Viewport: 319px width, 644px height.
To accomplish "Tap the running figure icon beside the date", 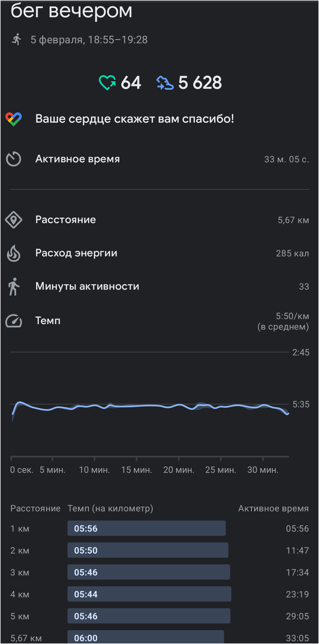I will [17, 39].
